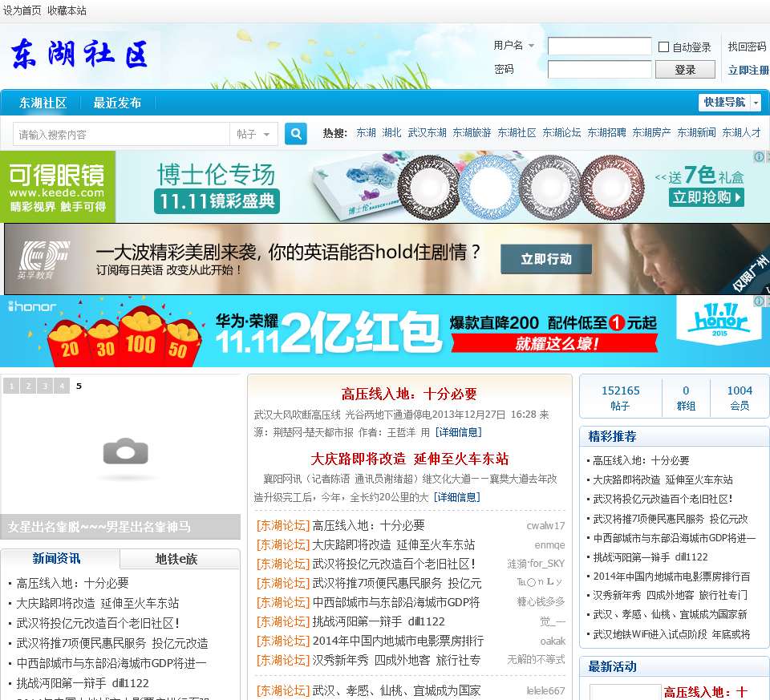Viewport: 770px width, 700px height.
Task: Open 武汉地铁WiFi进入试点阶段 in 精彩推荐
Action: (x=671, y=634)
